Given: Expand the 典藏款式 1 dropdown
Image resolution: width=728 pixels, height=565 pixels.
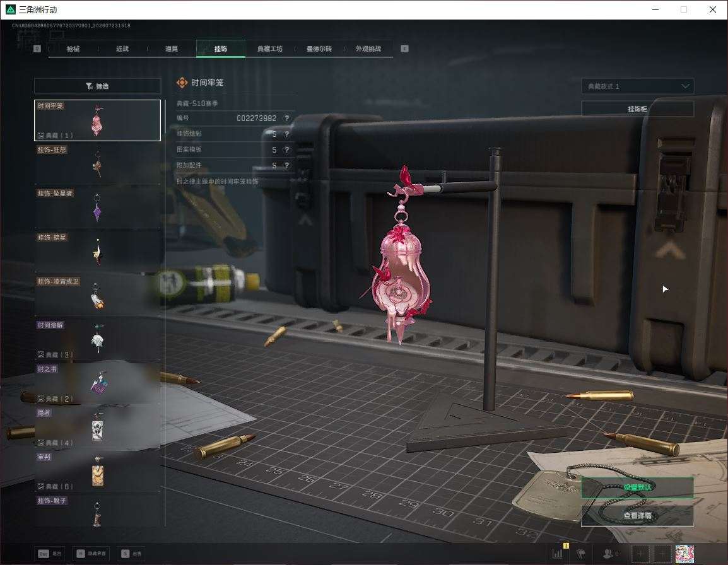Looking at the screenshot, I should pos(637,86).
